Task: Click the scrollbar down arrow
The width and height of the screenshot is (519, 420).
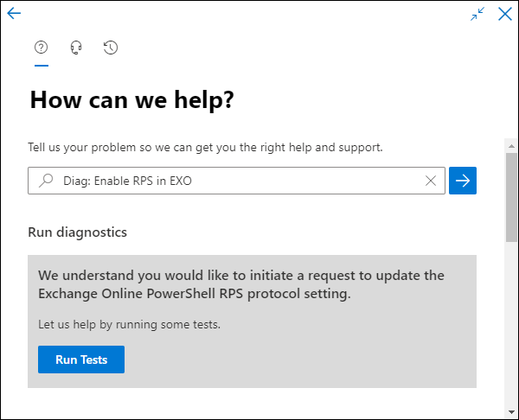Action: click(x=511, y=412)
